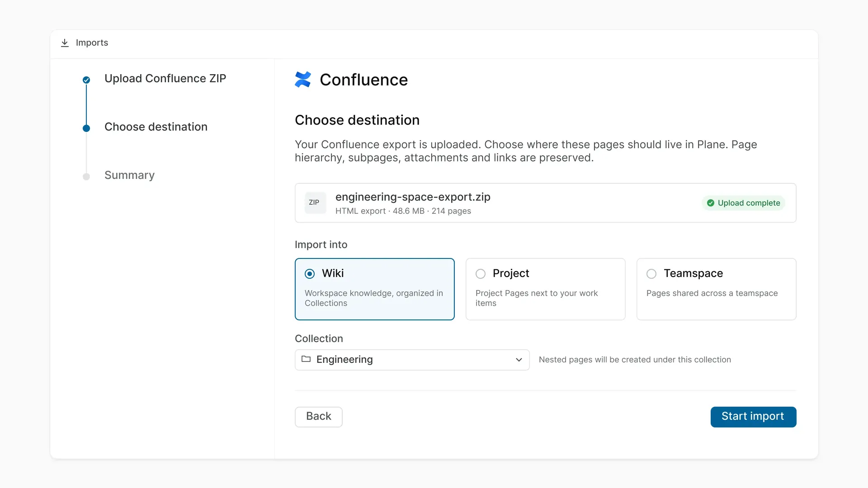The width and height of the screenshot is (868, 488).
Task: Click the Summary step dot
Action: [86, 177]
